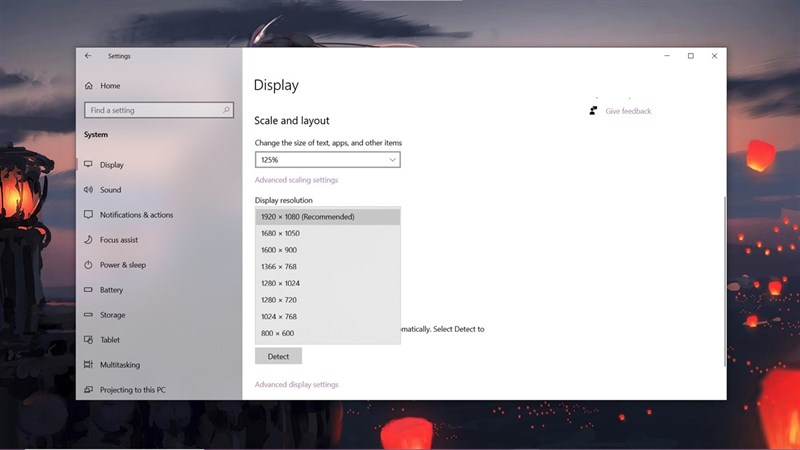The width and height of the screenshot is (800, 450).
Task: Click the back arrow in Settings
Action: [x=88, y=56]
